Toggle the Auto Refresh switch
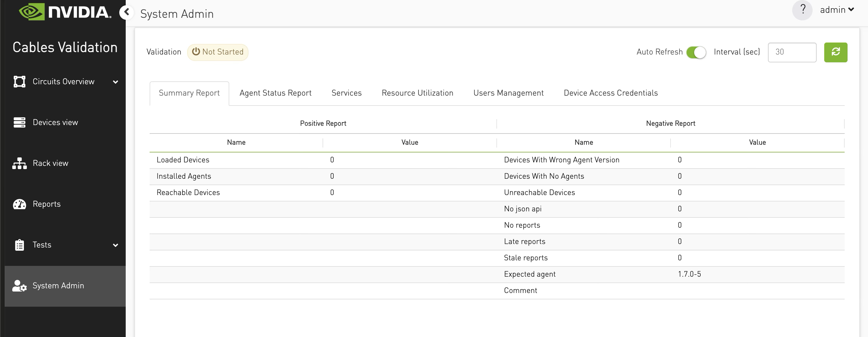The height and width of the screenshot is (337, 868). point(696,52)
